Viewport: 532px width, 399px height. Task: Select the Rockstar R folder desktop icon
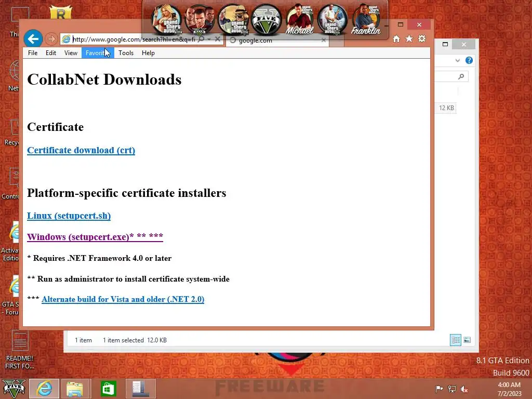click(x=61, y=12)
